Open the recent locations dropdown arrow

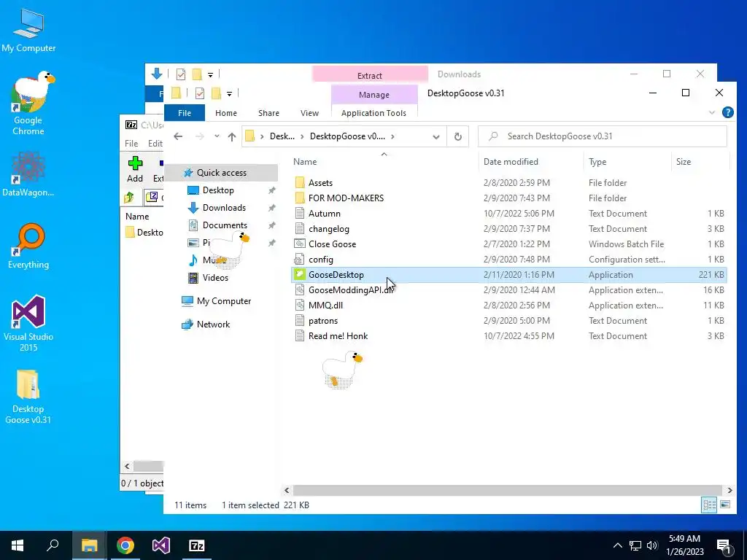tap(217, 136)
